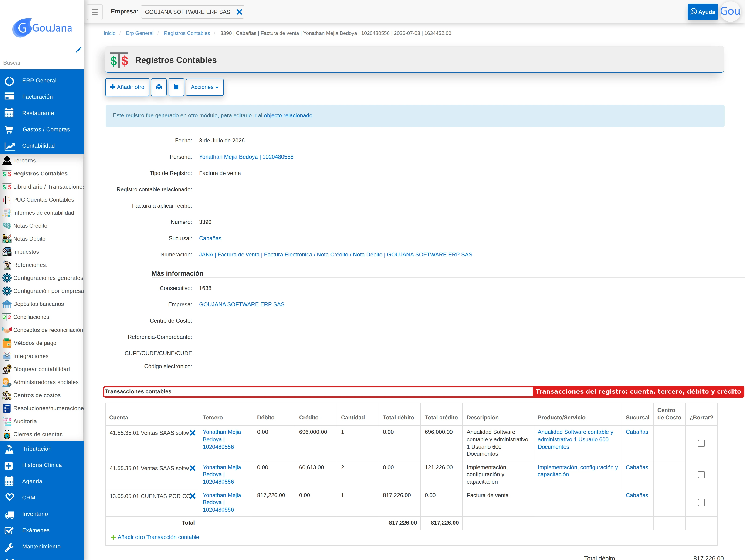Click the Retenciones icon
745x560 pixels.
[7, 265]
